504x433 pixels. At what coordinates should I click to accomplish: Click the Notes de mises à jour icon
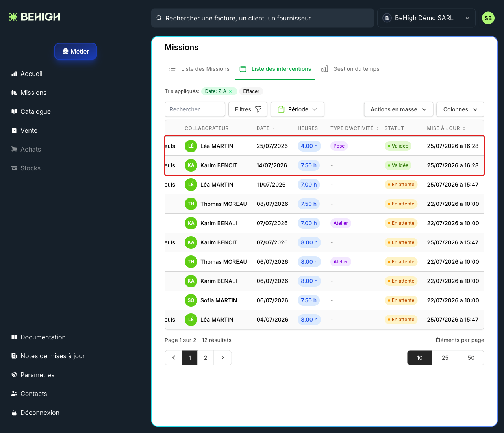pos(14,356)
